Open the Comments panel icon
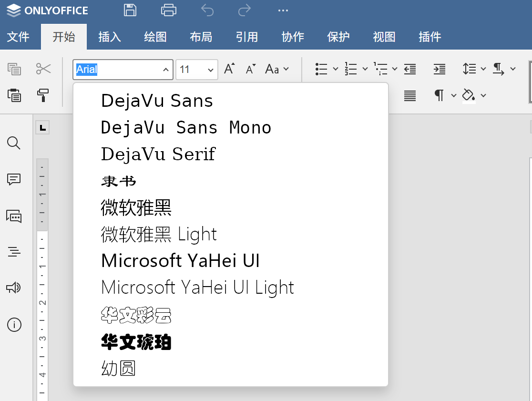Viewport: 532px width, 401px height. [x=14, y=179]
